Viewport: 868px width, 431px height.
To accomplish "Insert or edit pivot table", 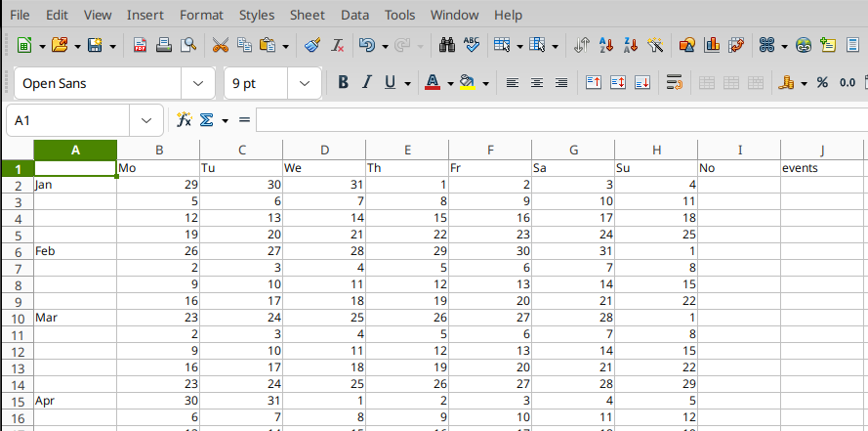I will [x=735, y=45].
